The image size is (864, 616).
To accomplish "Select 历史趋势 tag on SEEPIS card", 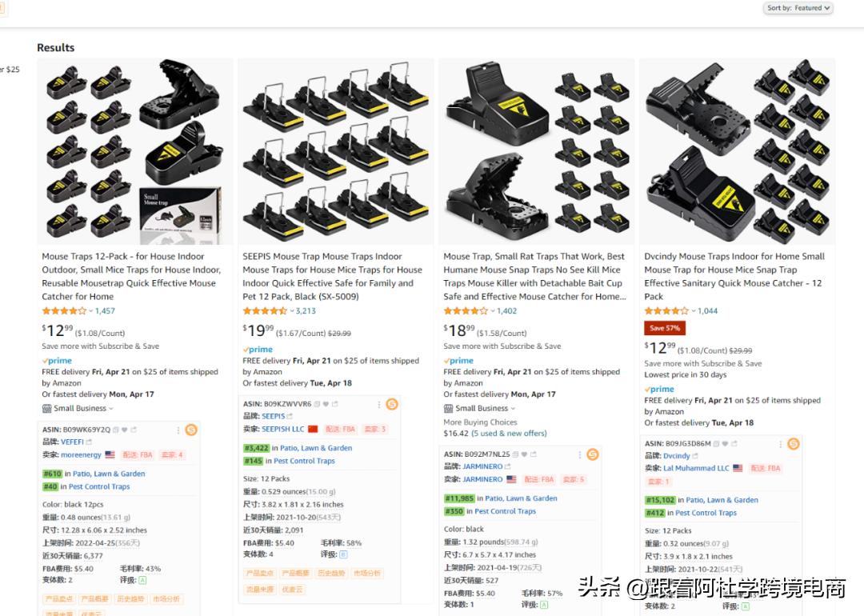I will [331, 574].
